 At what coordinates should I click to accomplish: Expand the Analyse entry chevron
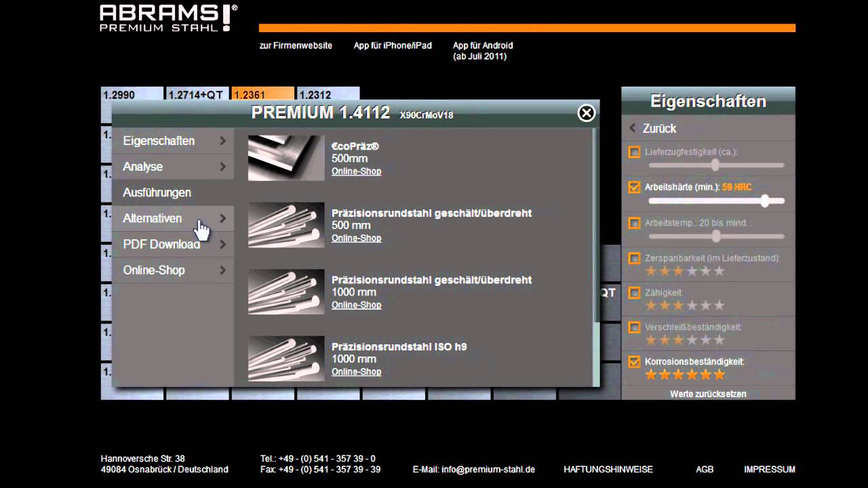[222, 167]
